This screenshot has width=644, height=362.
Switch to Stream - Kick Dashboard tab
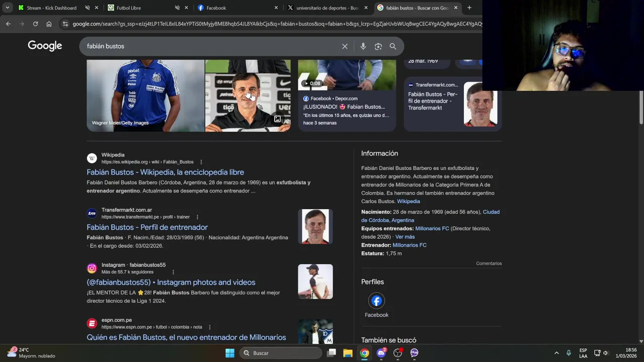tap(51, 8)
